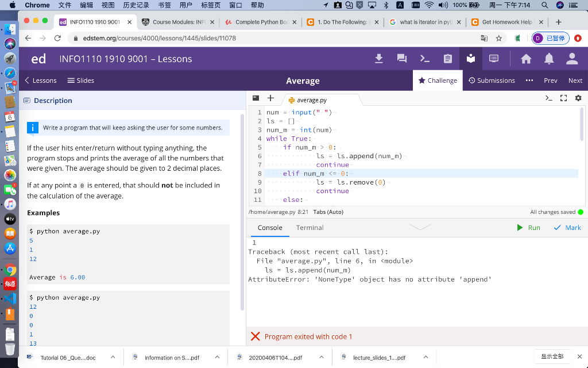The image size is (588, 368).
Task: Open Spotlight search in the menu bar
Action: [544, 5]
